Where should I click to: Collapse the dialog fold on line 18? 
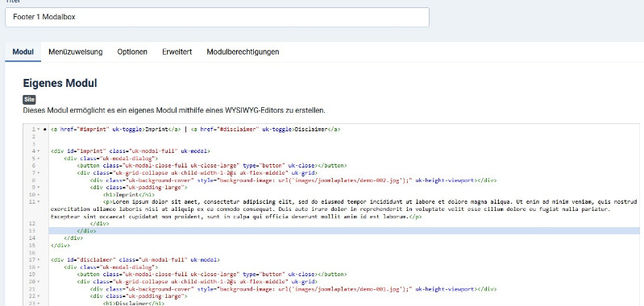coord(38,267)
